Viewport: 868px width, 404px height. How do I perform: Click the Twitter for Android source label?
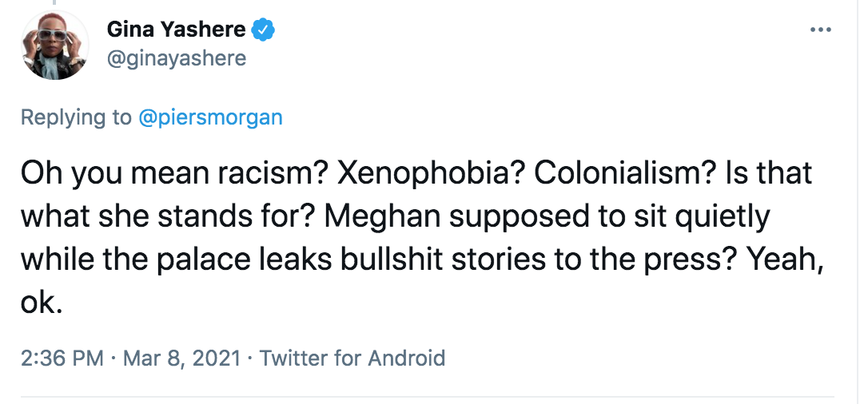[352, 358]
